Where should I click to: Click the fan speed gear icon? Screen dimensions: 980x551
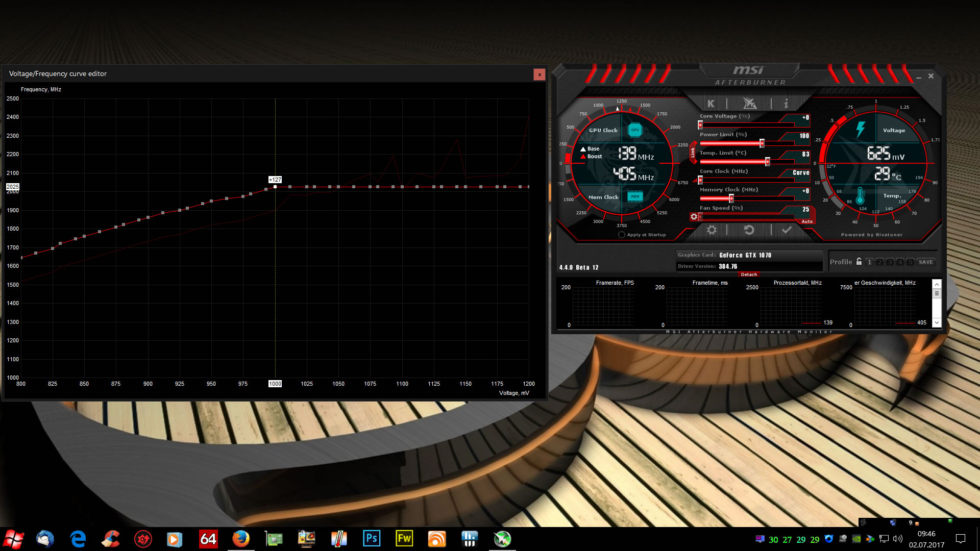[694, 217]
